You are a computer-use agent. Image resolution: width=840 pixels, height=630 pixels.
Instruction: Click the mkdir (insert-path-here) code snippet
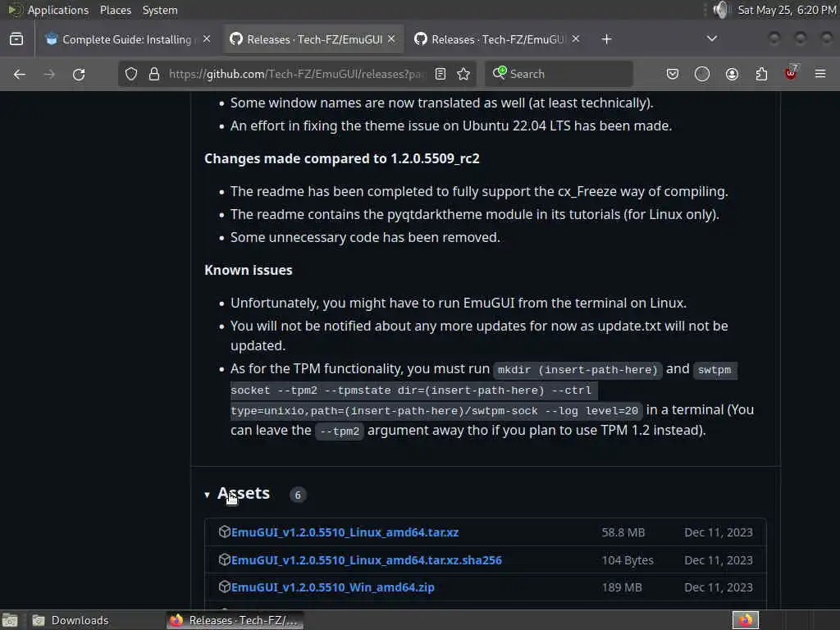[577, 370]
